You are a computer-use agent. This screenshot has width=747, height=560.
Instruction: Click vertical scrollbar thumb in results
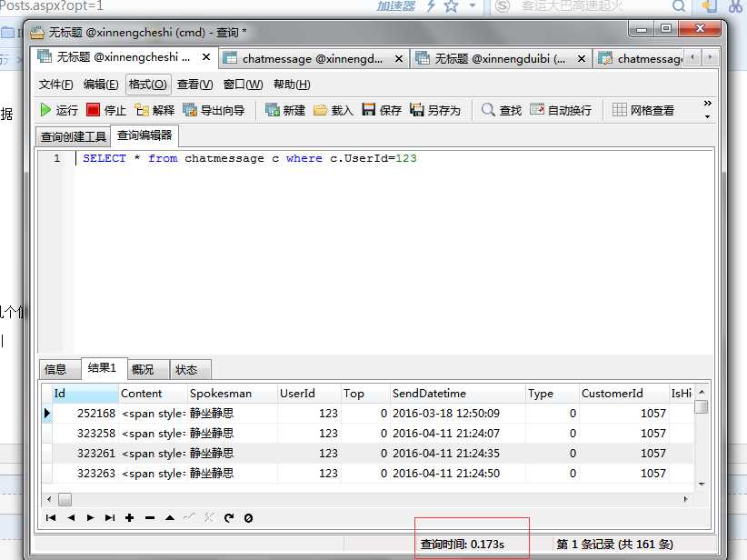[702, 406]
